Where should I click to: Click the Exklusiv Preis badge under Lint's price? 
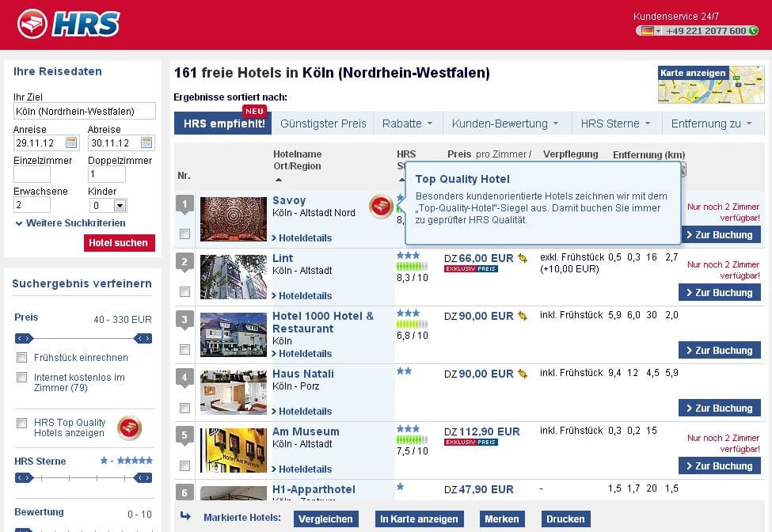pyautogui.click(x=471, y=268)
